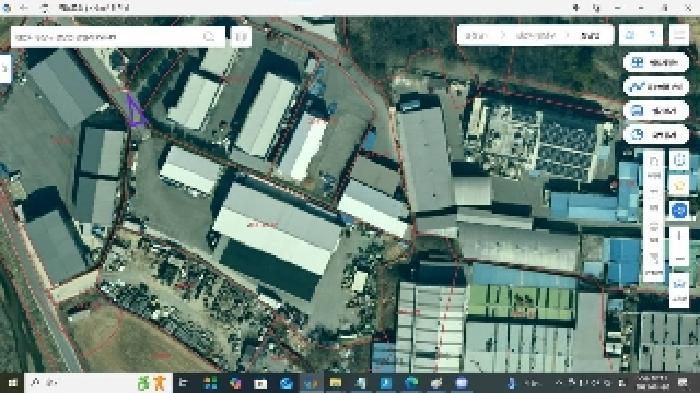Click the pill button with the blue card icon
The width and height of the screenshot is (700, 393).
click(x=656, y=111)
